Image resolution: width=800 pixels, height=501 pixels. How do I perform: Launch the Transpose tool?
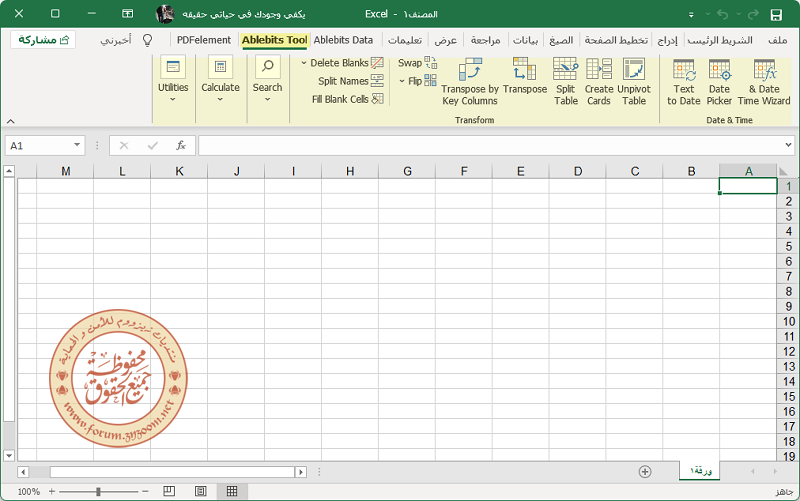(x=524, y=77)
